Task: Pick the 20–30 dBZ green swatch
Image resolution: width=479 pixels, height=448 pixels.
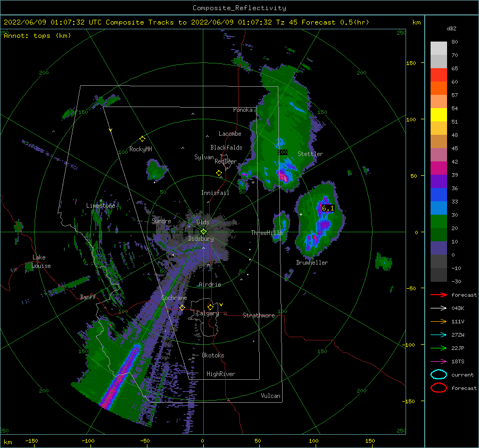Action: click(439, 221)
